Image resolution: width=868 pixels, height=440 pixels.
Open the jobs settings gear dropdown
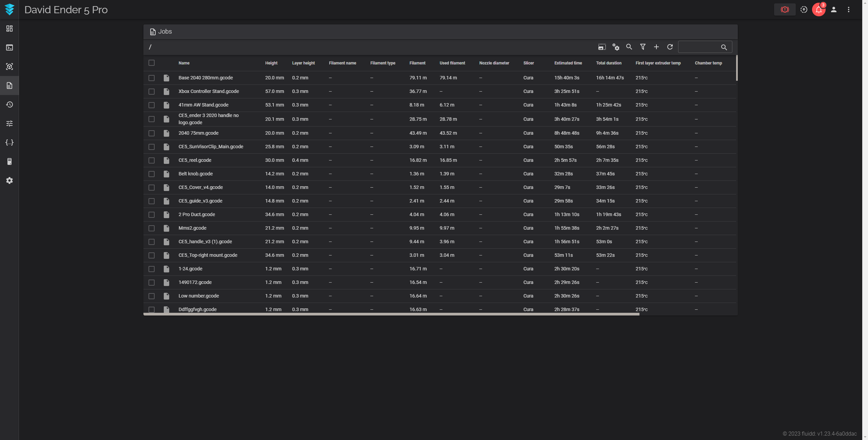pos(615,47)
